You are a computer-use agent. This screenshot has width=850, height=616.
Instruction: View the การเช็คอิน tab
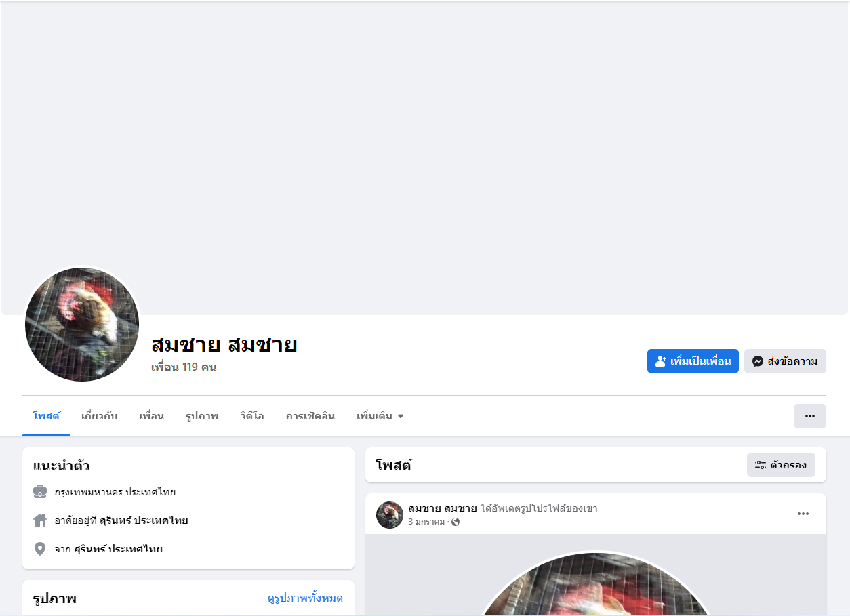point(310,416)
